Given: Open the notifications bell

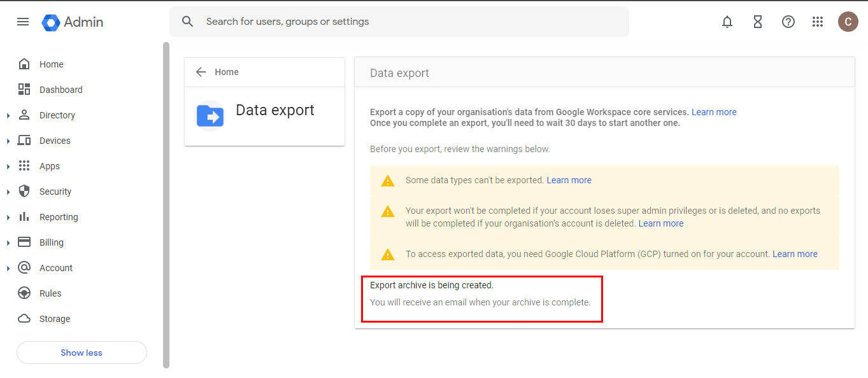Looking at the screenshot, I should coord(727,22).
